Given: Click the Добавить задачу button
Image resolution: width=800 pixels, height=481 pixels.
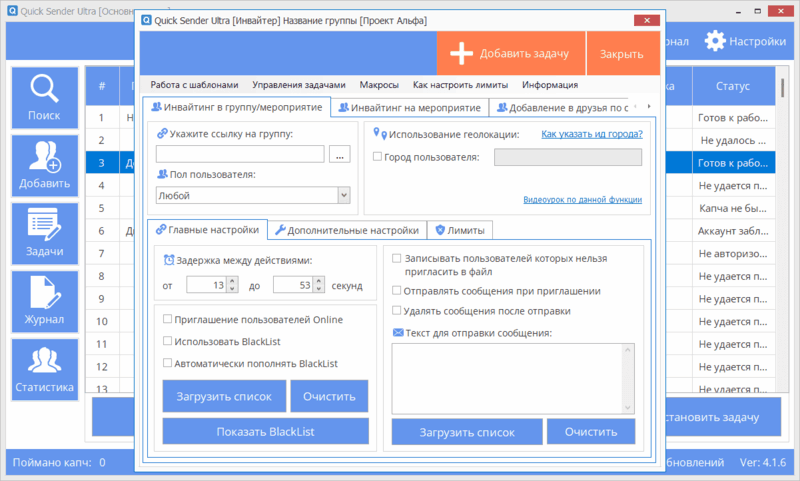Looking at the screenshot, I should 511,54.
